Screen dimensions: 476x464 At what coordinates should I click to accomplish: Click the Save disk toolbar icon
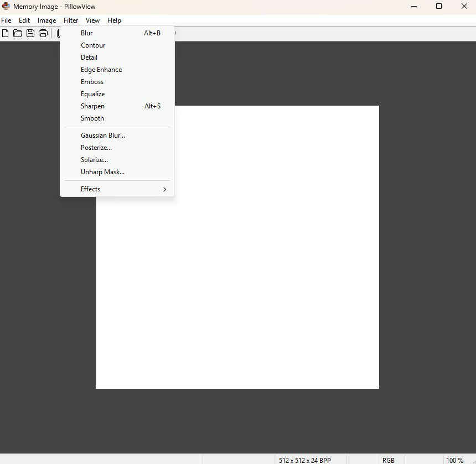(x=30, y=33)
